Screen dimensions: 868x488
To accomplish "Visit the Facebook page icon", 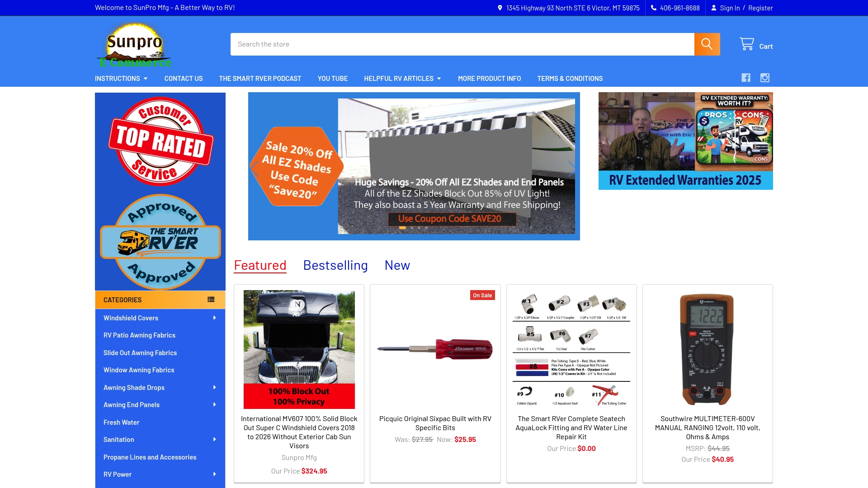I will [746, 78].
